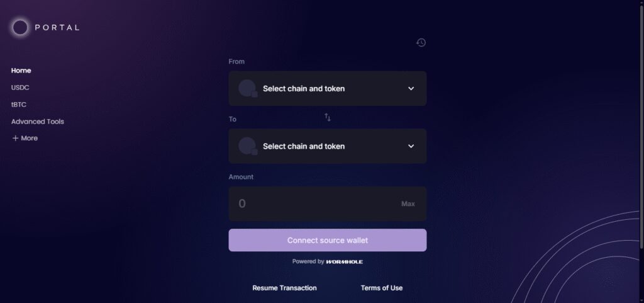The width and height of the screenshot is (644, 303).
Task: Click the Connect source wallet button
Action: point(327,240)
